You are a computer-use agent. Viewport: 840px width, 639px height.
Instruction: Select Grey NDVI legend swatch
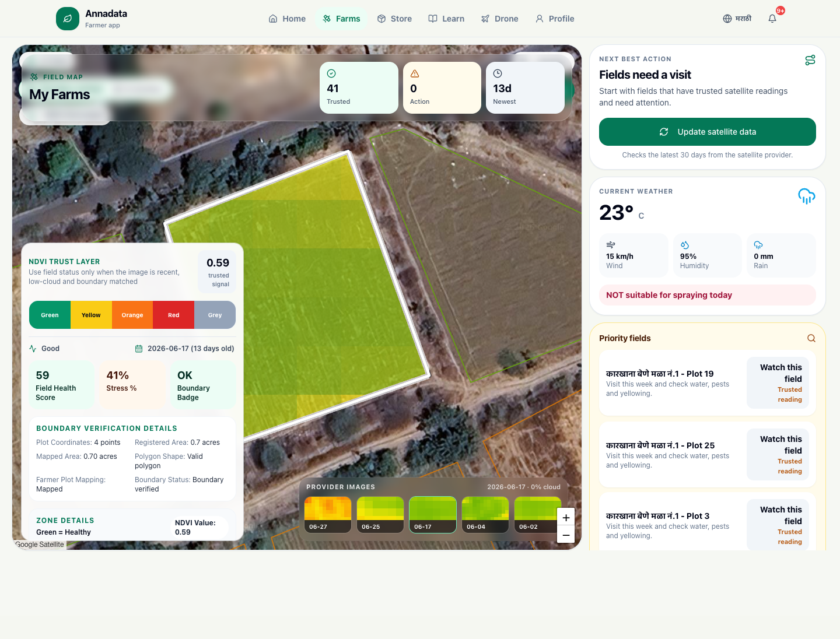(215, 315)
